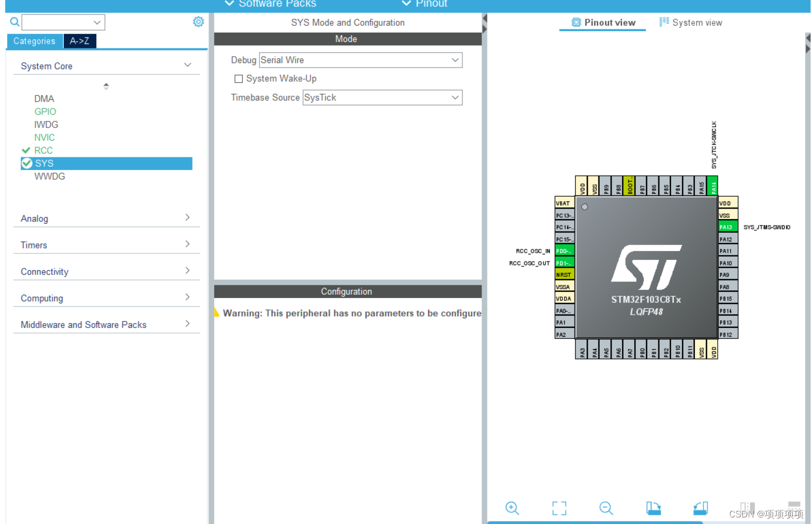Click the zoom-in icon below the pinout

pos(512,508)
